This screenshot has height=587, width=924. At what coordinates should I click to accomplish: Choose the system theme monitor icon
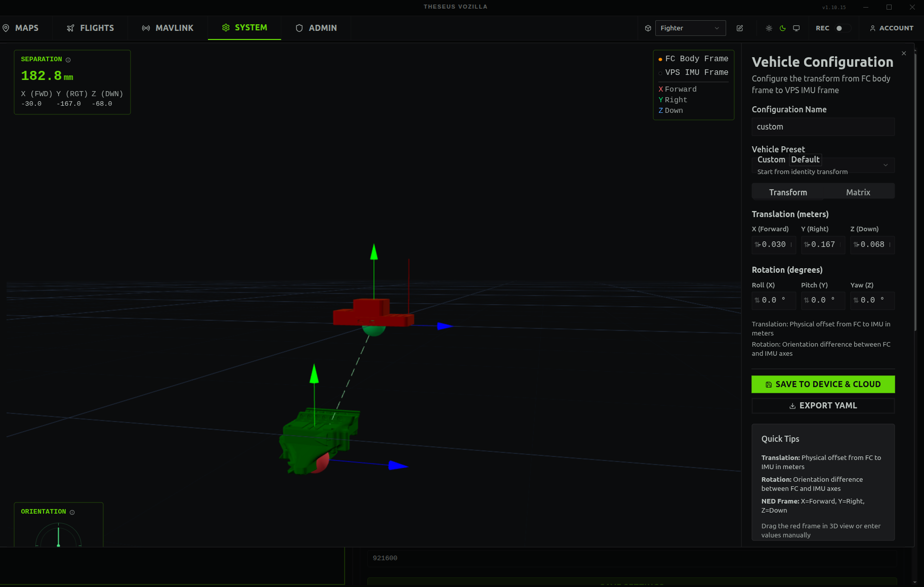pyautogui.click(x=796, y=28)
